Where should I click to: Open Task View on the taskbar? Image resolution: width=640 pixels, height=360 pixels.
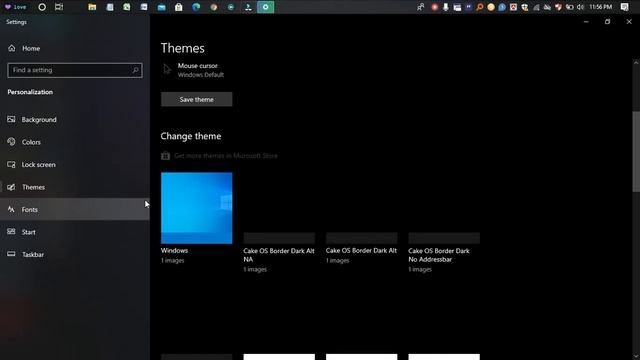[59, 7]
